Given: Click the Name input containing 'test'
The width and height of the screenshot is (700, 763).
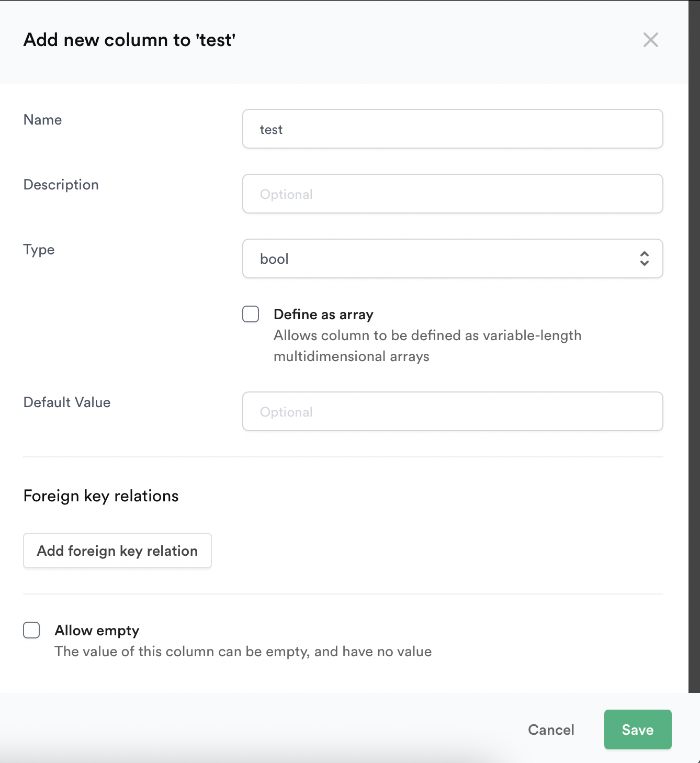Looking at the screenshot, I should click(453, 129).
